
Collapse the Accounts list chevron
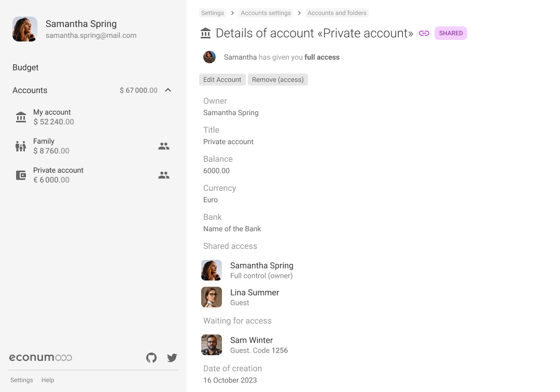pyautogui.click(x=168, y=90)
